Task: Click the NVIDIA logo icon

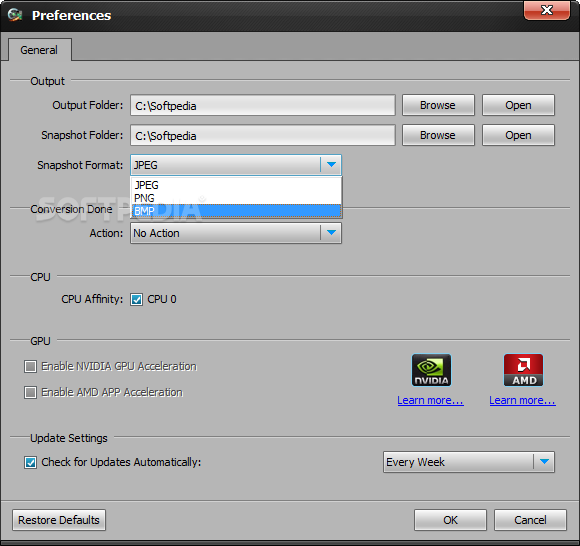Action: (x=431, y=370)
